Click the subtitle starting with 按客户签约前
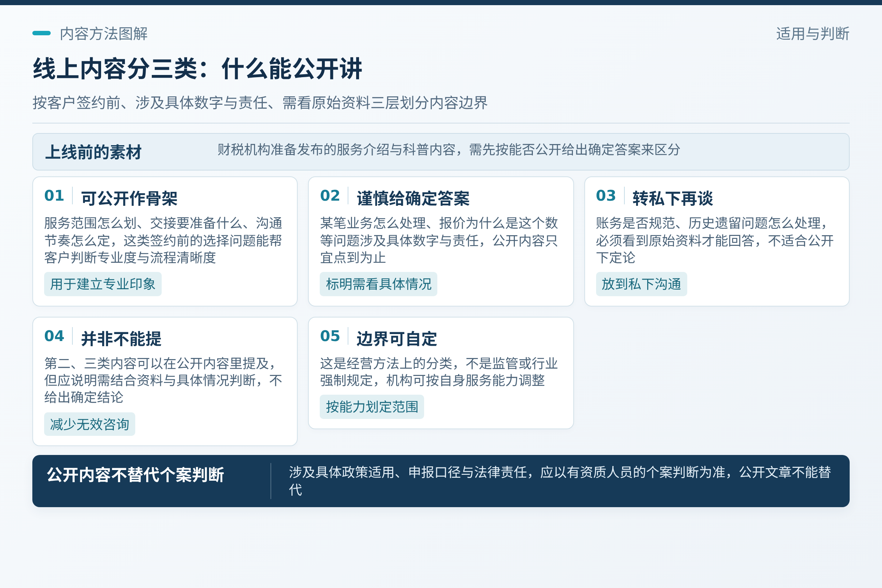The width and height of the screenshot is (882, 588). pyautogui.click(x=260, y=103)
